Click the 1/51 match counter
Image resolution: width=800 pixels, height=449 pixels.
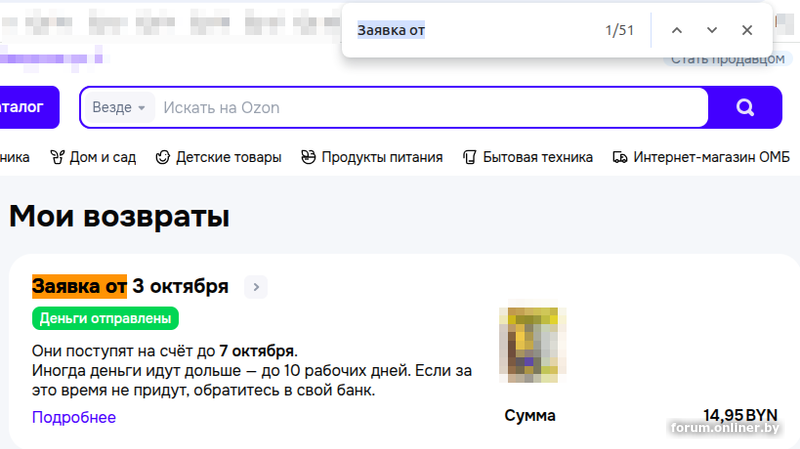coord(619,31)
